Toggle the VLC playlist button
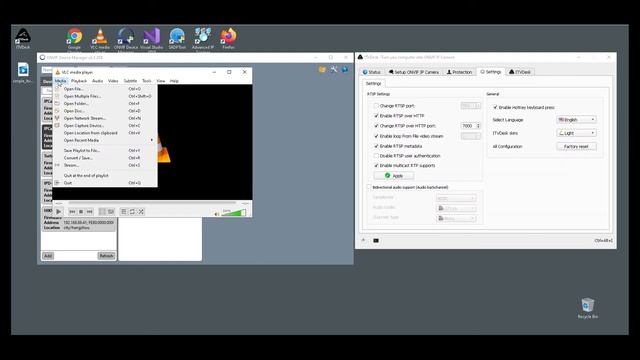 [124, 211]
